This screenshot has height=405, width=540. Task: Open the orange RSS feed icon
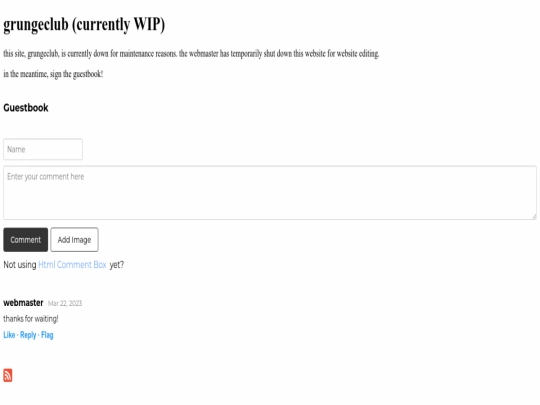click(x=8, y=375)
